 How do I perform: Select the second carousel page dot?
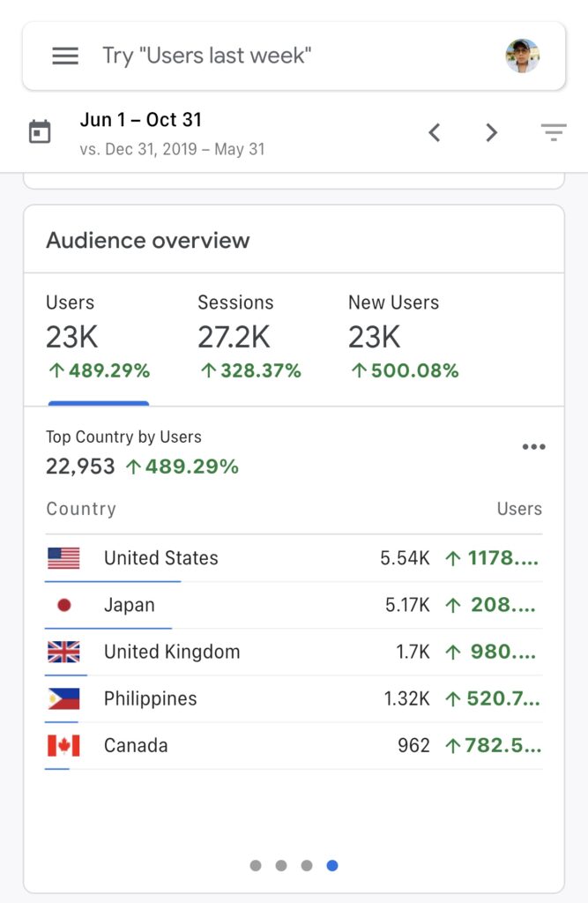(x=281, y=866)
